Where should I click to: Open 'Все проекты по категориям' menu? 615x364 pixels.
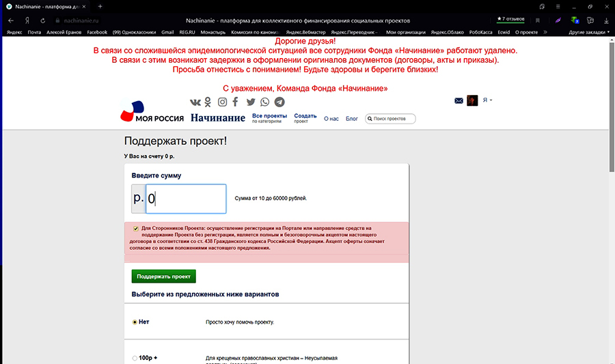coord(269,118)
